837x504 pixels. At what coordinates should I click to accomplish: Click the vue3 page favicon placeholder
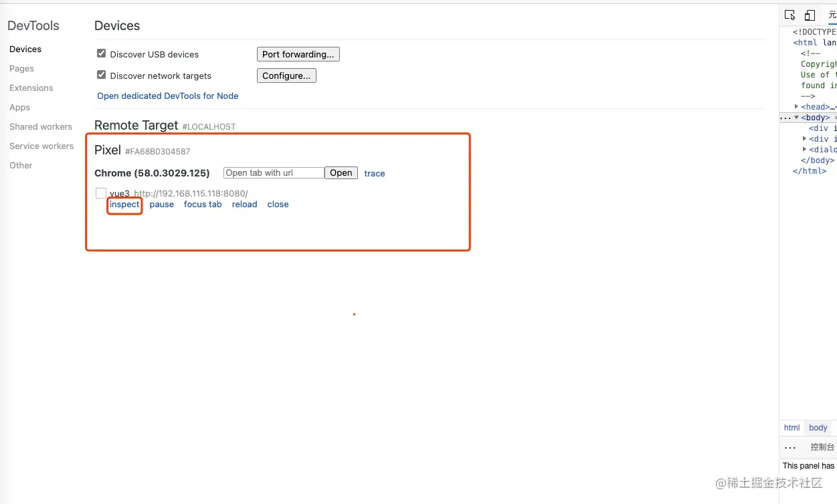(x=101, y=193)
